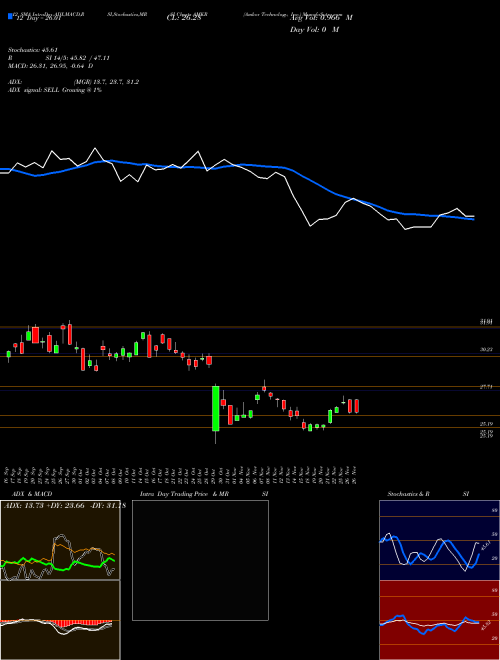Open the ADX indicator chart thumbnail
The height and width of the screenshot is (660, 500).
point(60,540)
